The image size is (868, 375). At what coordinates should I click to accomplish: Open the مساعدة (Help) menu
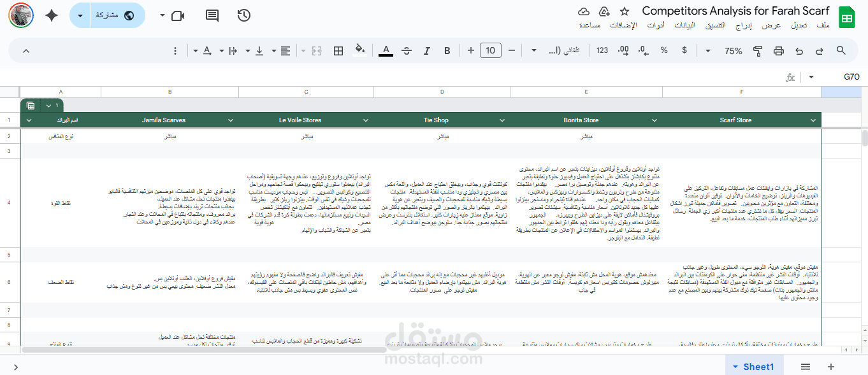590,25
